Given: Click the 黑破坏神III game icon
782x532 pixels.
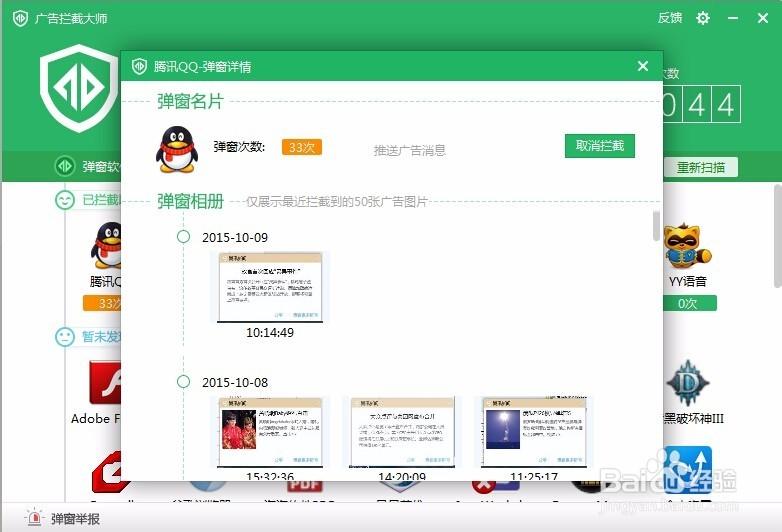Looking at the screenshot, I should [688, 383].
